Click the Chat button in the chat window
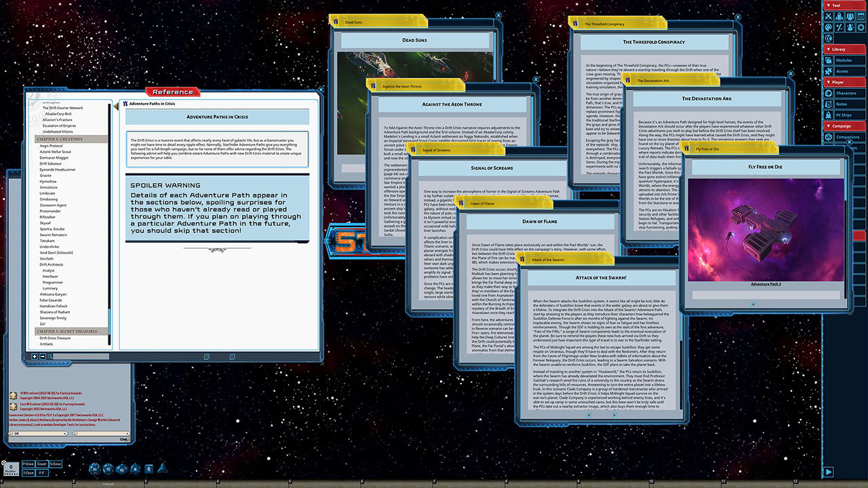Screen dimensions: 868x488 [124, 439]
